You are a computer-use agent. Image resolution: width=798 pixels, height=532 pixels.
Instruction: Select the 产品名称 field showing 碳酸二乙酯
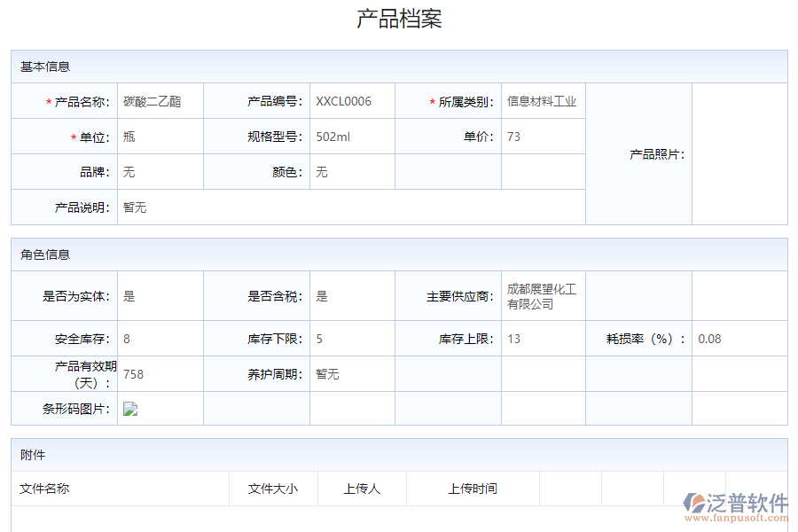pos(160,100)
